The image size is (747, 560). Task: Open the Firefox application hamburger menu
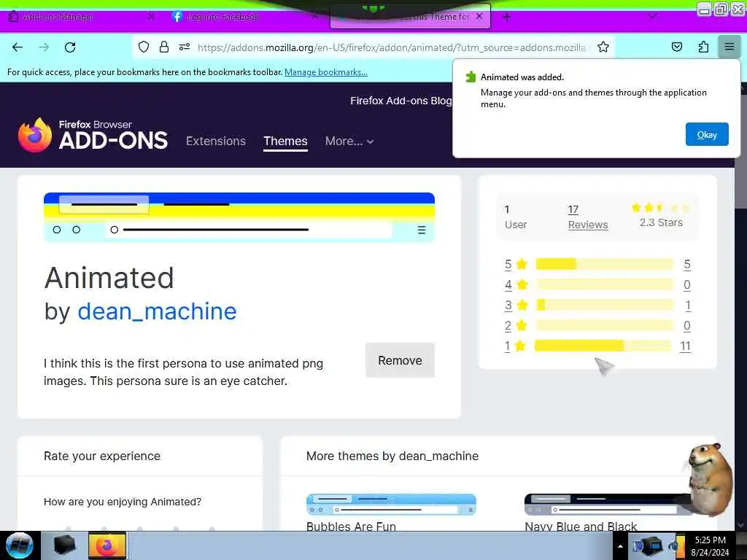[x=729, y=47]
